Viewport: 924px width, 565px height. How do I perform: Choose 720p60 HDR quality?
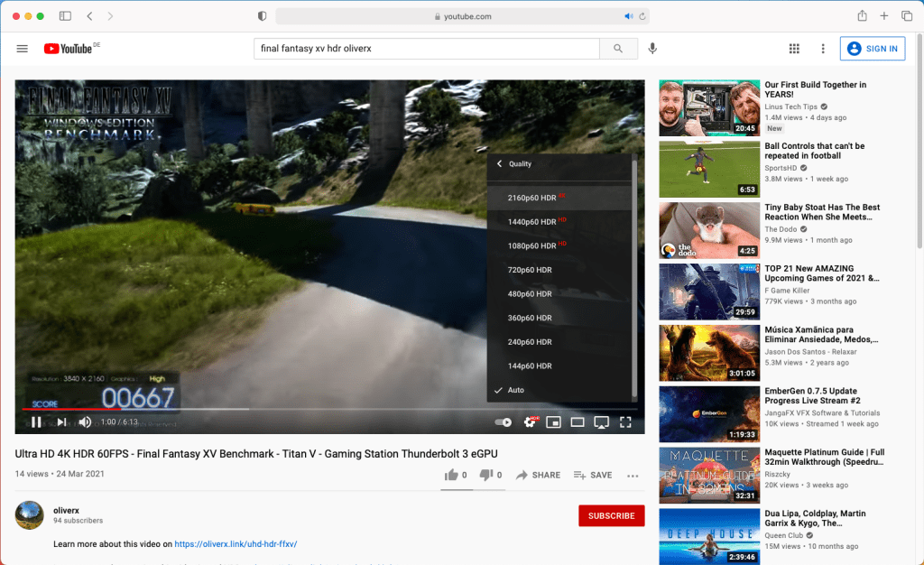(530, 270)
